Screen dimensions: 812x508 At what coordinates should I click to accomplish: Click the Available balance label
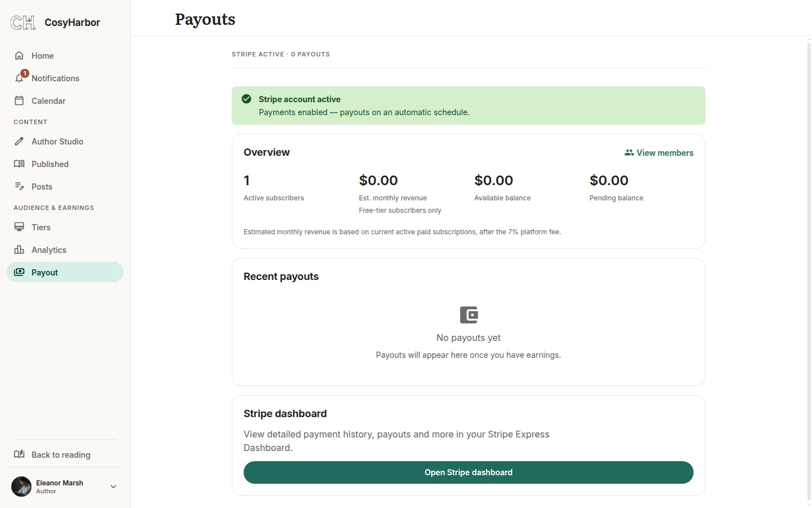(502, 198)
